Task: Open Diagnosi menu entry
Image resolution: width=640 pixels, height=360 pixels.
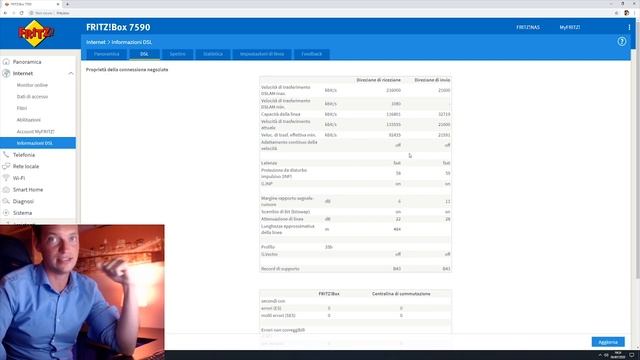Action: coord(23,201)
